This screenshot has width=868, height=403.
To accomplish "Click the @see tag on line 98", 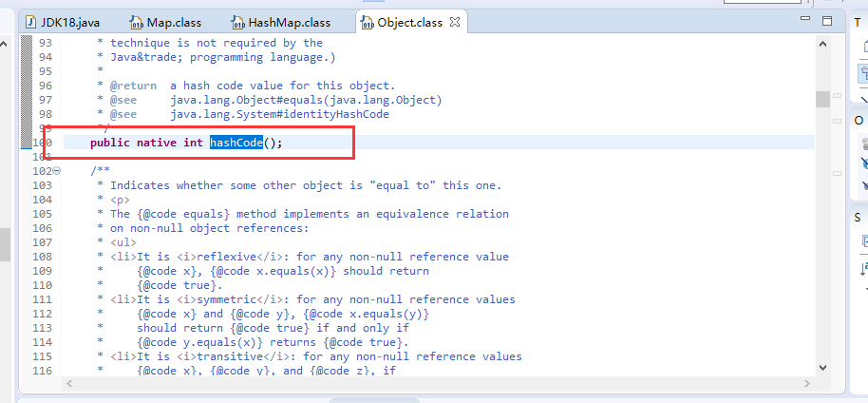I will (123, 114).
